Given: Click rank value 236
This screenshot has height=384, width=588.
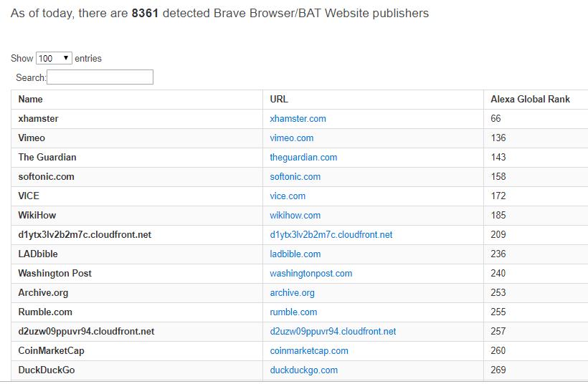Looking at the screenshot, I should tap(498, 254).
